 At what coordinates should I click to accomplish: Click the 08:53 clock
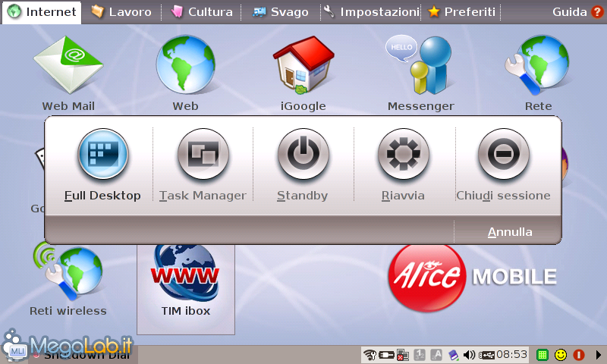[x=511, y=354]
